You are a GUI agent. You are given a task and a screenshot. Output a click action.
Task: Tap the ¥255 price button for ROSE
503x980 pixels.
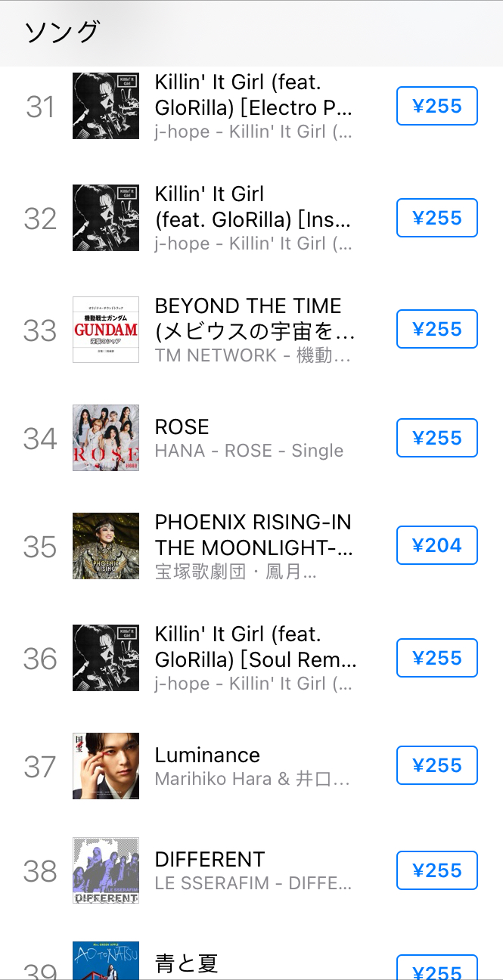[x=436, y=438]
